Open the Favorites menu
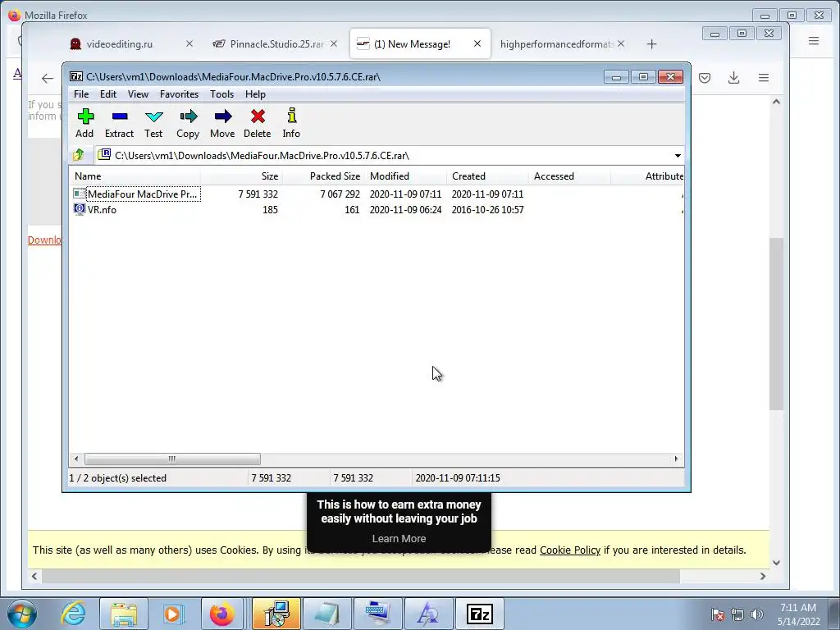This screenshot has width=840, height=630. pyautogui.click(x=179, y=94)
